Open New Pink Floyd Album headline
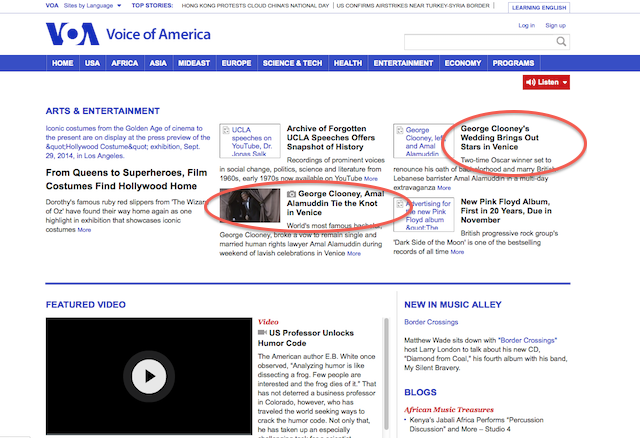 pyautogui.click(x=506, y=211)
